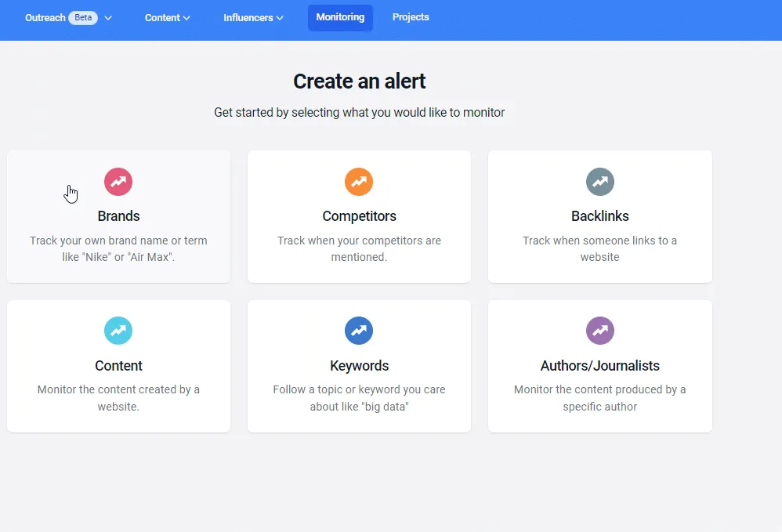The width and height of the screenshot is (782, 532).
Task: Click the orange Competitors trend icon
Action: point(359,181)
